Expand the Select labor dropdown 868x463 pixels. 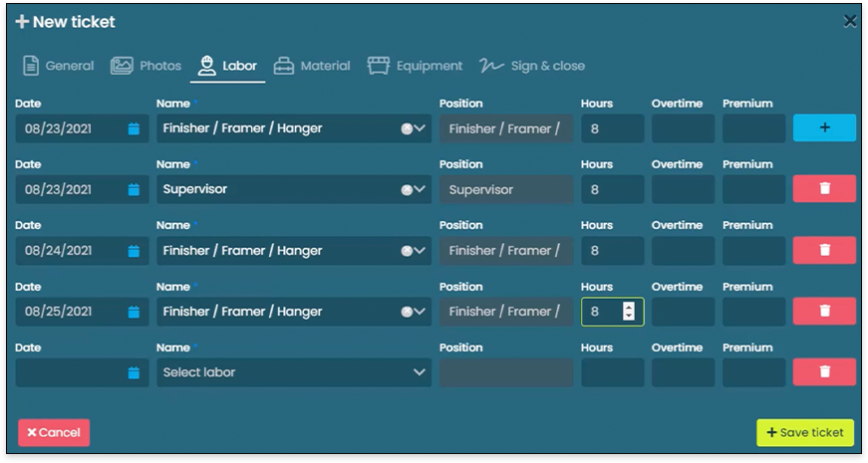[x=419, y=372]
